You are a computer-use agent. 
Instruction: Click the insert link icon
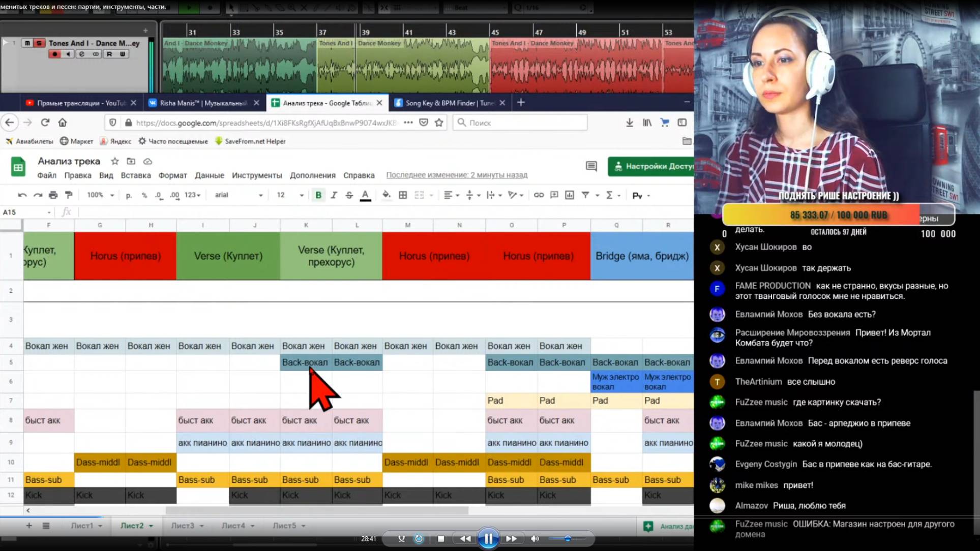tap(539, 195)
